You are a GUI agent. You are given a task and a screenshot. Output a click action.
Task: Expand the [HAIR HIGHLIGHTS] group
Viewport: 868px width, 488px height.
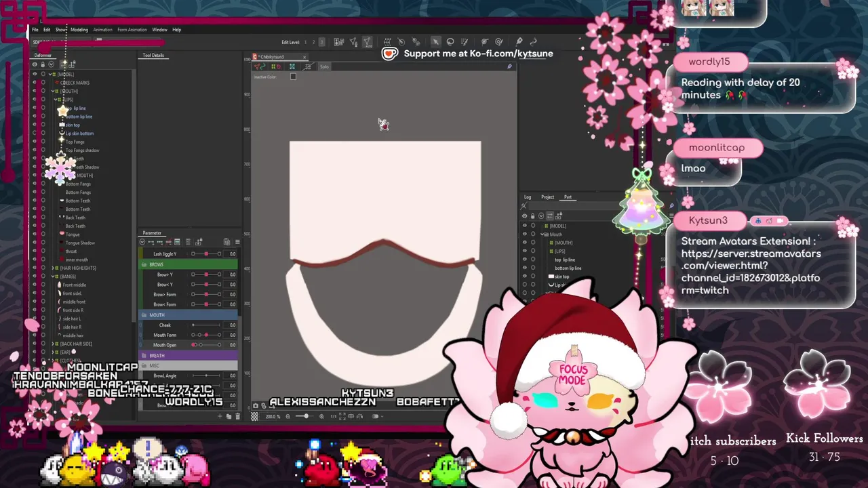point(54,268)
